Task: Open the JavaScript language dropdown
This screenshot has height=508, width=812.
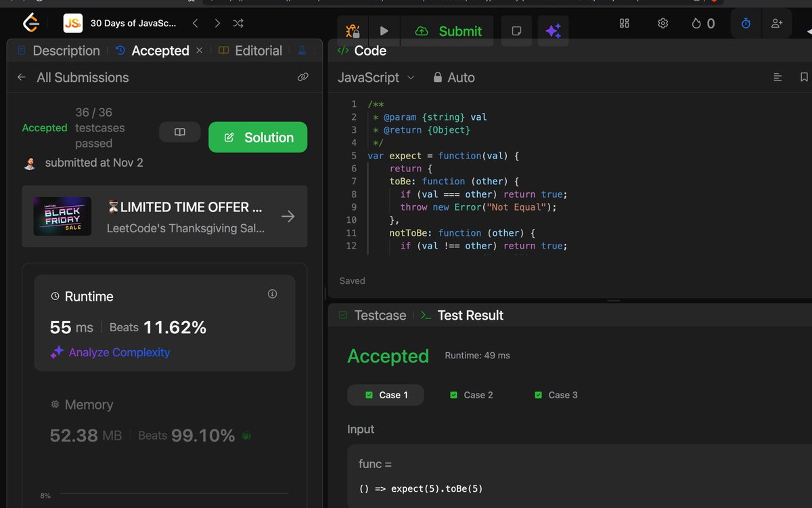Action: pos(376,77)
